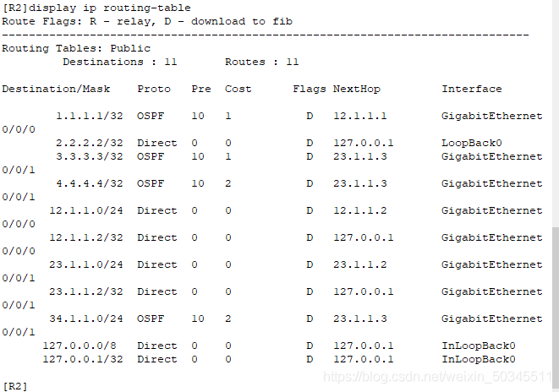Click the Cost column header text
559x392 pixels.
tap(238, 89)
